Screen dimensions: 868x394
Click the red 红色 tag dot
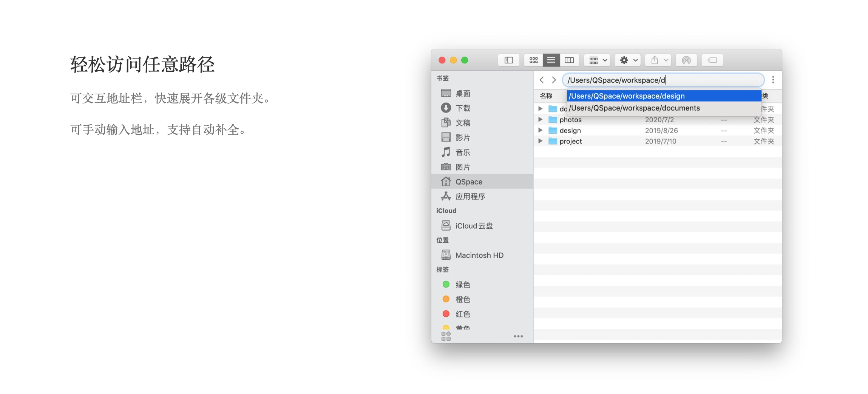point(446,314)
